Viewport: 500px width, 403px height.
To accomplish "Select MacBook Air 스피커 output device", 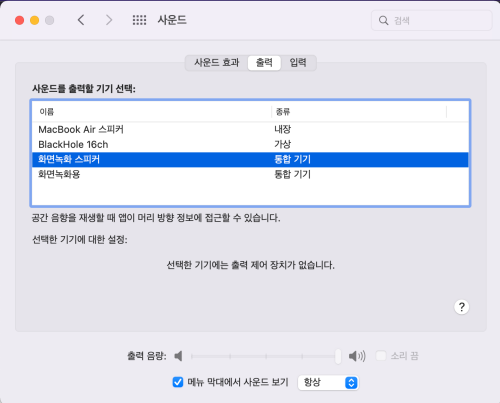I will (250, 129).
